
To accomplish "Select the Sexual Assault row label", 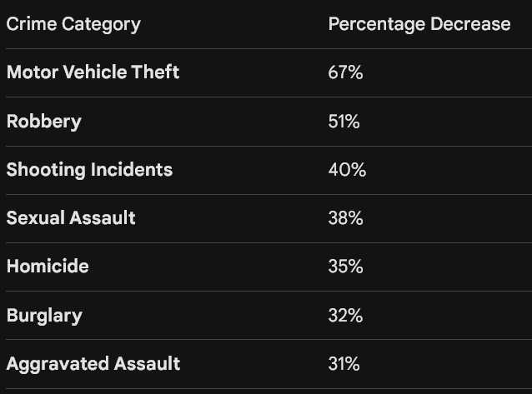I will [71, 217].
